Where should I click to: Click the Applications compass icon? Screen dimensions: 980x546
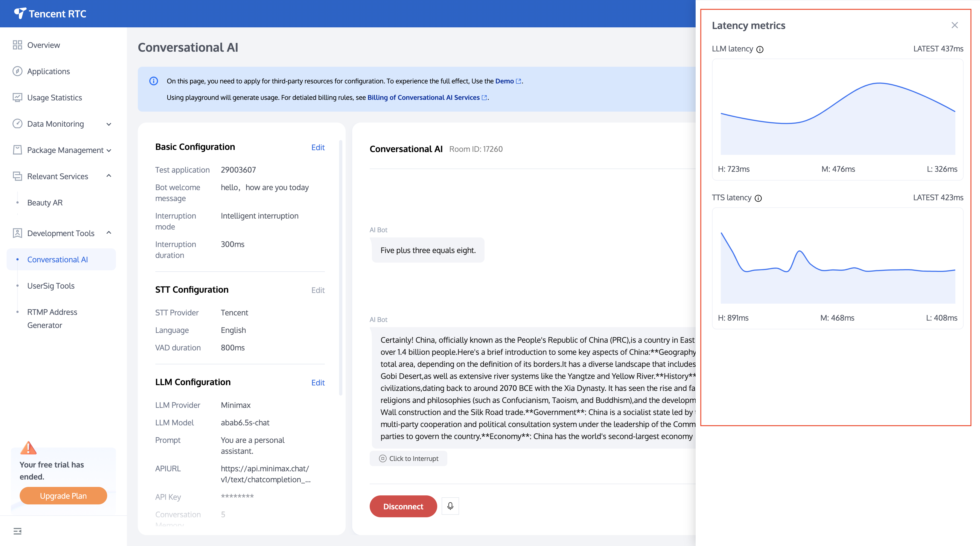[17, 71]
